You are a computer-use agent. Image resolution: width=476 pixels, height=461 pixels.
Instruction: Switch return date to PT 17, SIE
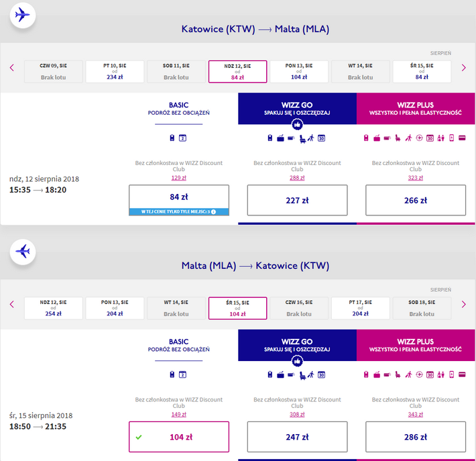point(360,308)
